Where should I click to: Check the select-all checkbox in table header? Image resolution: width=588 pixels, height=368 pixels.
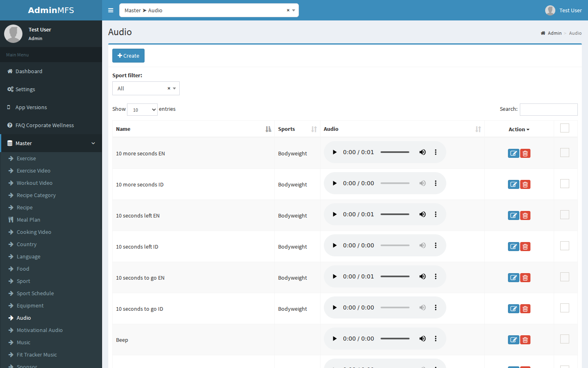(x=565, y=128)
